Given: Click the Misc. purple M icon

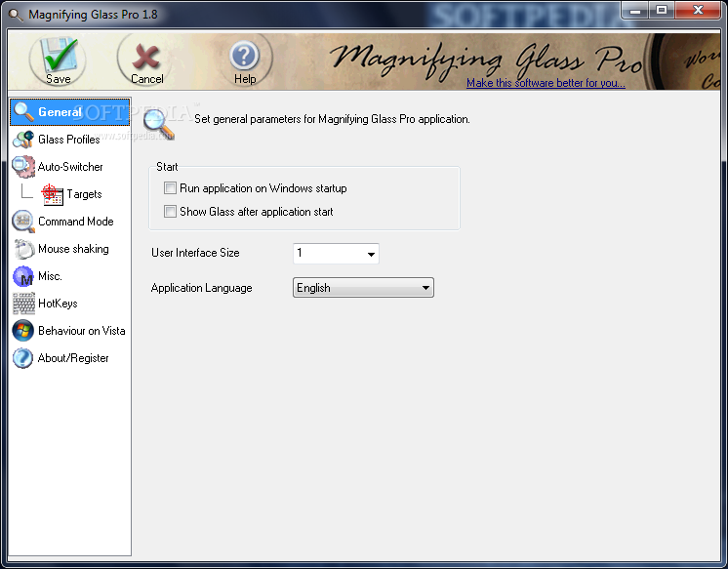Looking at the screenshot, I should point(23,276).
